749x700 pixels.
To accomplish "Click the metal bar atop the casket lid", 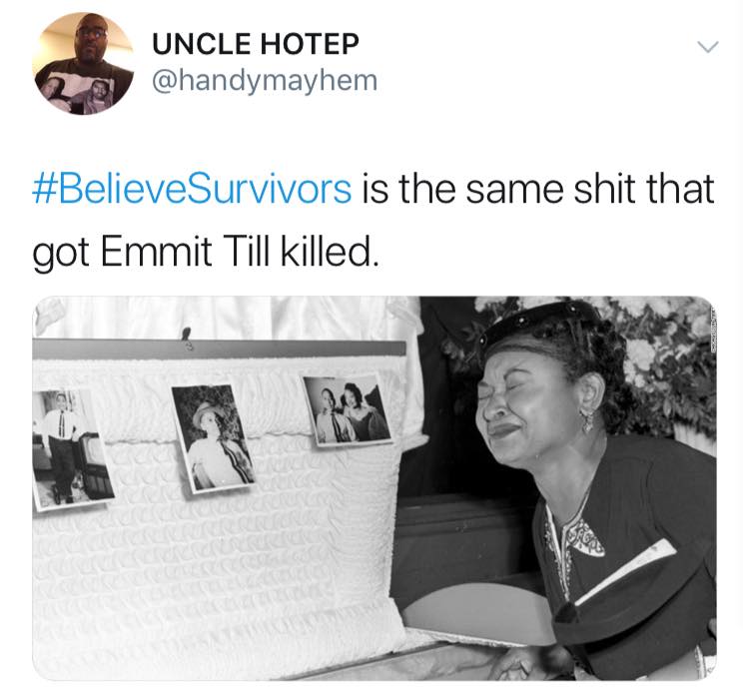I will tap(219, 350).
